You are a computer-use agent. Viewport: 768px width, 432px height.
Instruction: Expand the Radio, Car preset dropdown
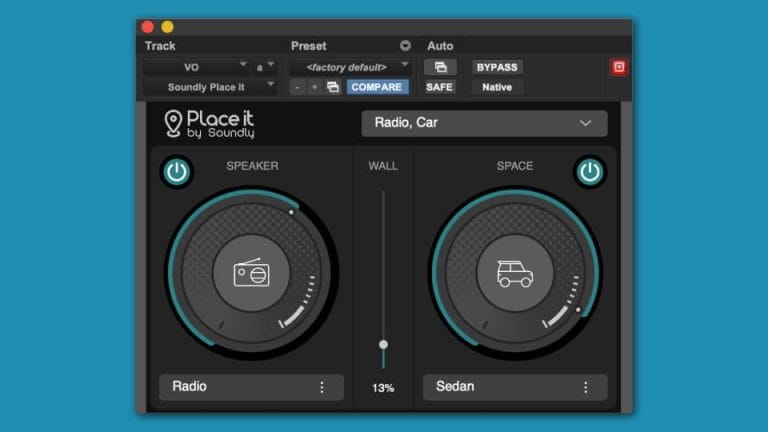tap(484, 123)
